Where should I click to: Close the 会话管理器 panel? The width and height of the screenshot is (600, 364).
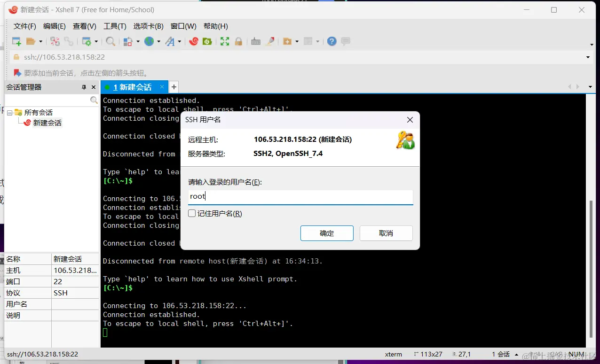pyautogui.click(x=95, y=87)
